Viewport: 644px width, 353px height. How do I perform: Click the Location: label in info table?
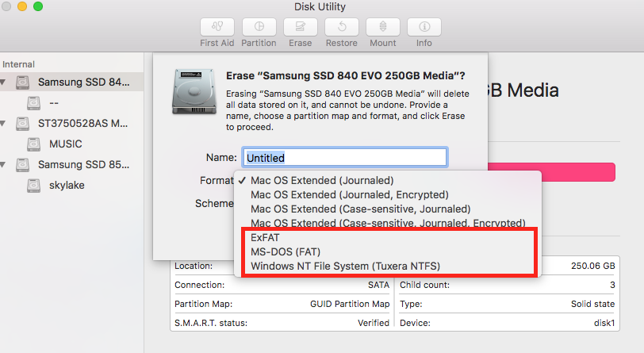pyautogui.click(x=194, y=266)
